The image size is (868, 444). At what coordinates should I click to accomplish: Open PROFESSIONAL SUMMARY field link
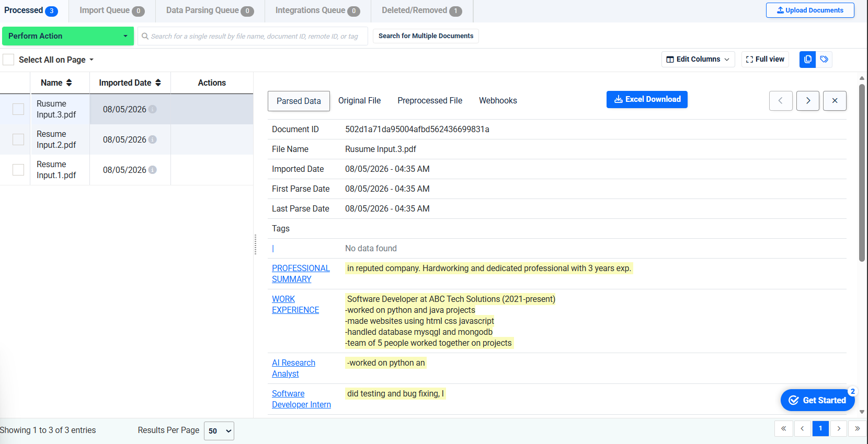tap(301, 274)
